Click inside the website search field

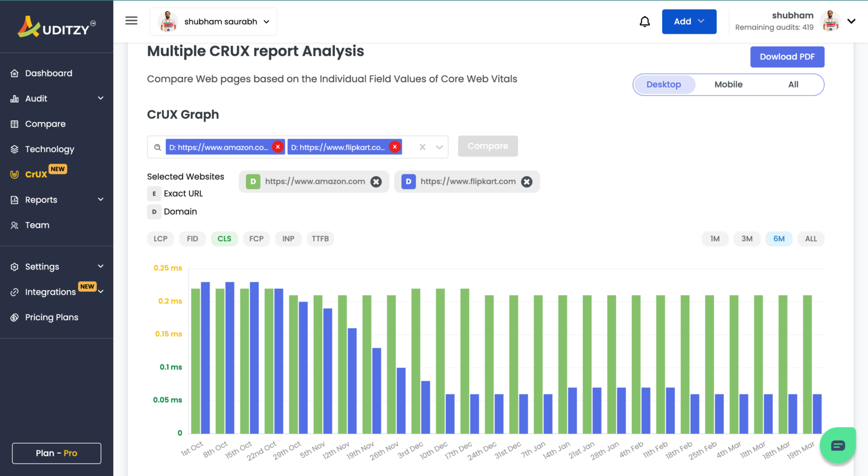click(x=297, y=147)
